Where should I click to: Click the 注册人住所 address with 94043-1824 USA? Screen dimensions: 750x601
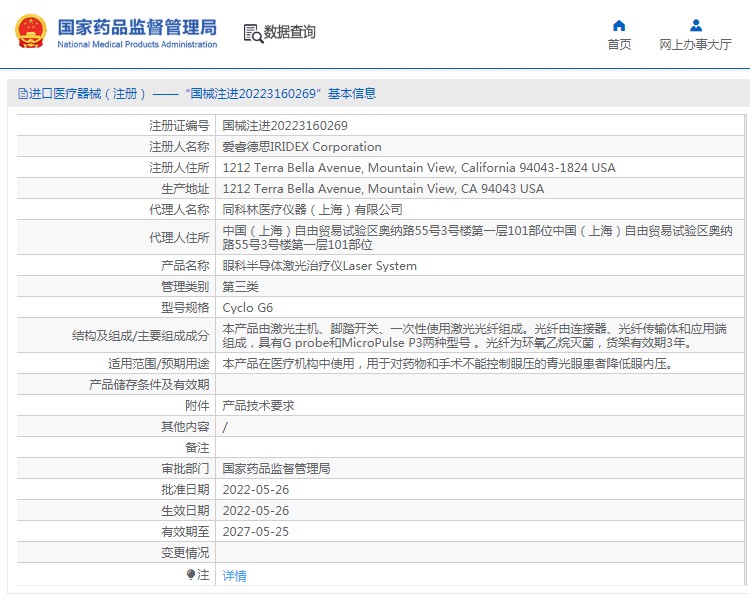tap(419, 168)
